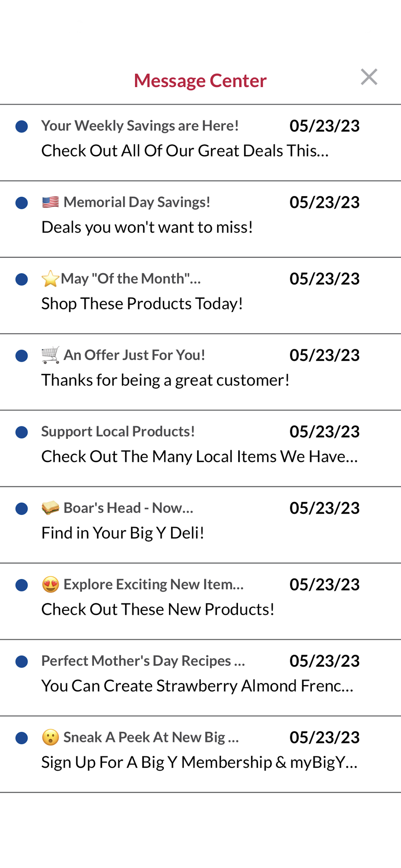Close the Message Center panel

(369, 77)
